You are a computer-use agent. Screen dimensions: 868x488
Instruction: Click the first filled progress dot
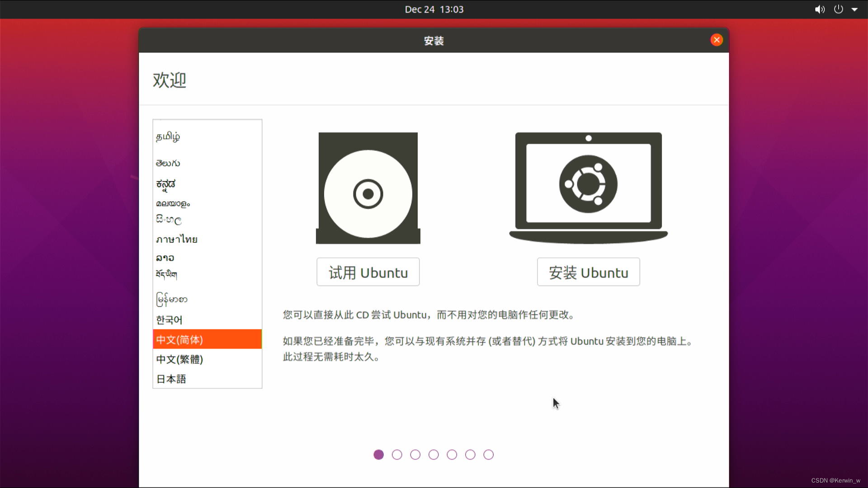[378, 455]
